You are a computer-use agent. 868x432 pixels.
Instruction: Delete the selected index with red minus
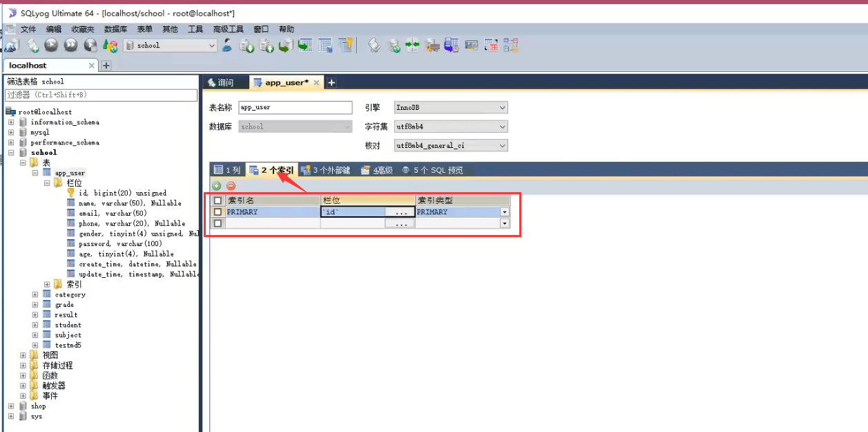(x=231, y=186)
